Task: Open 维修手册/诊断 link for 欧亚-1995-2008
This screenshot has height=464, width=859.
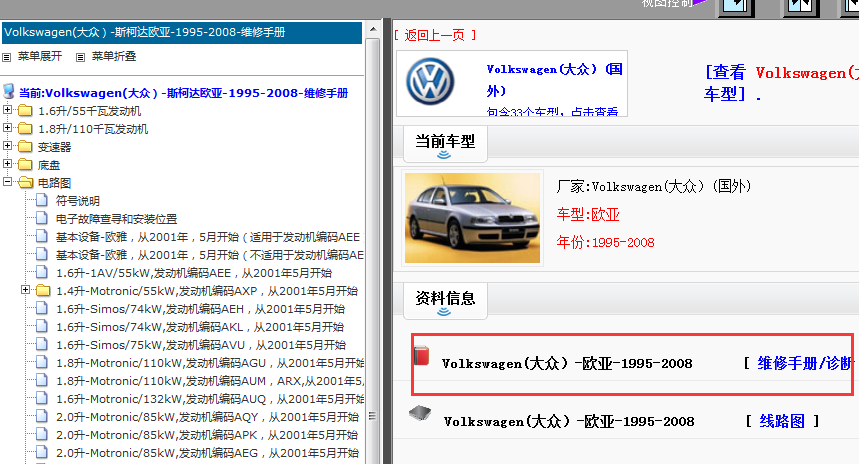Action: point(805,363)
